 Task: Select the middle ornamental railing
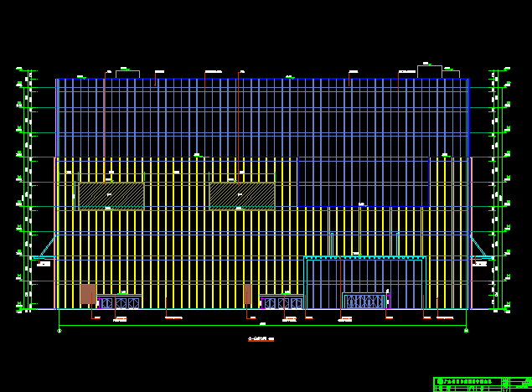point(281,302)
